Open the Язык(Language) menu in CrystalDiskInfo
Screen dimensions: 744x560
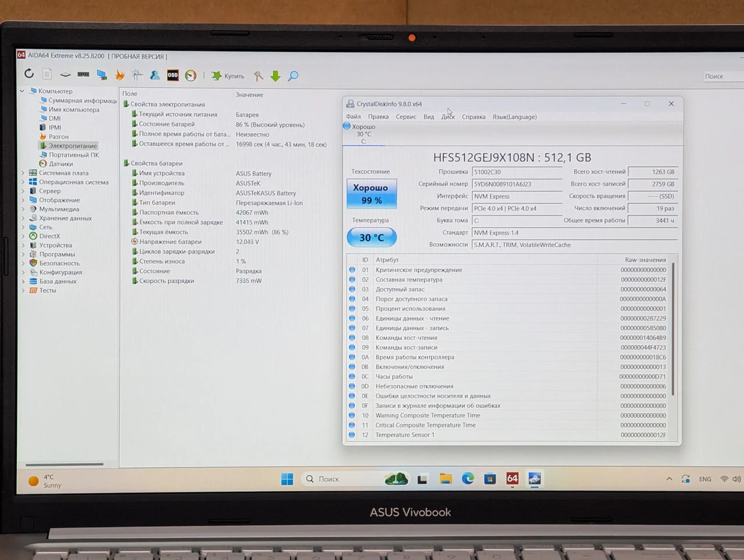click(x=514, y=117)
